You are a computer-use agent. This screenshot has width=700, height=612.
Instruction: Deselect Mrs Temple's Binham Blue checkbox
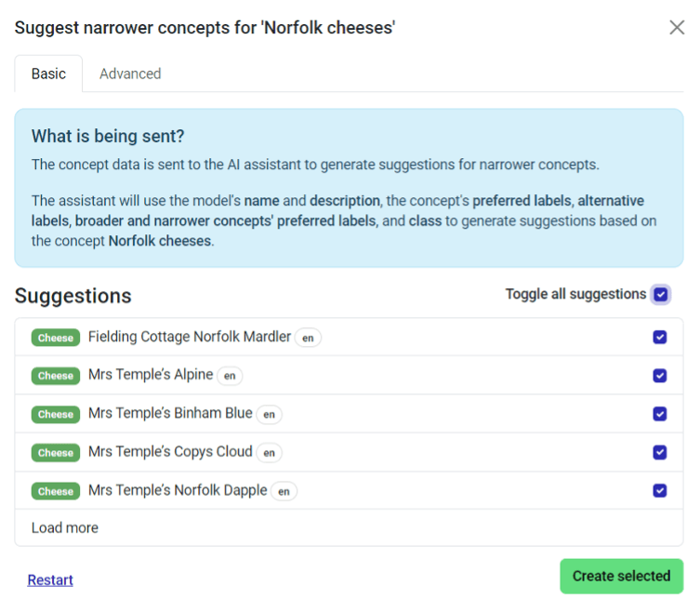tap(660, 414)
